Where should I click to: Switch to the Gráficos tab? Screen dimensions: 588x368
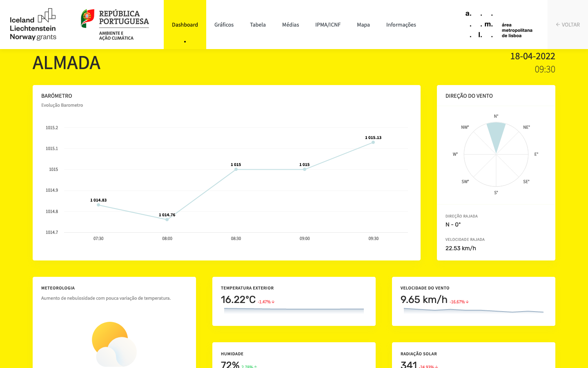pos(224,25)
